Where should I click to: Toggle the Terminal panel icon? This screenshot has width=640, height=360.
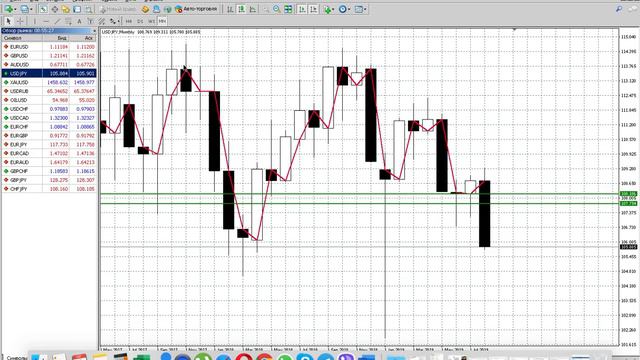pyautogui.click(x=77, y=9)
